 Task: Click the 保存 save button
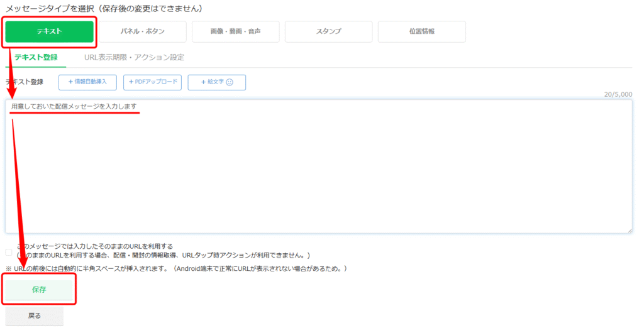(x=39, y=290)
